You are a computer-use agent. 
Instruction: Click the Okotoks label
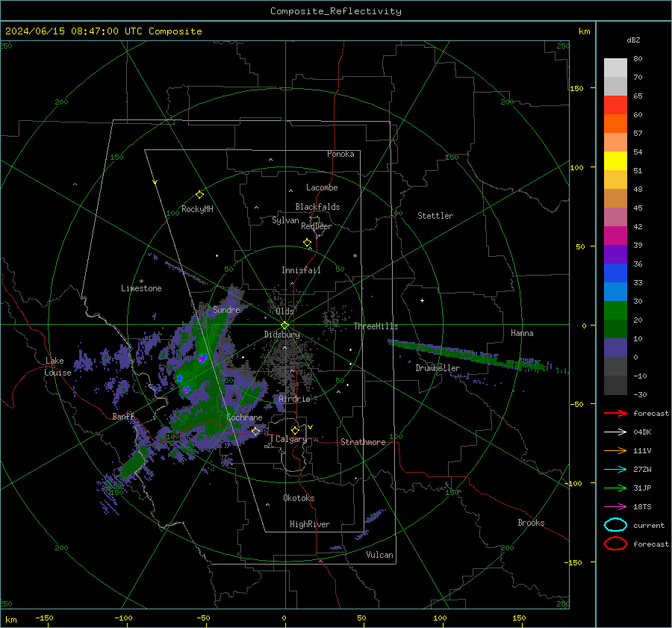click(299, 498)
